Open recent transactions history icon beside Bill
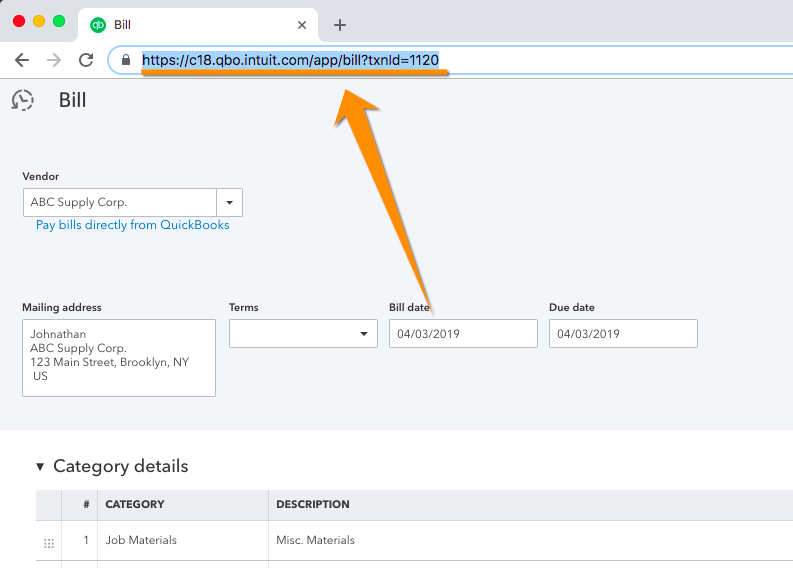This screenshot has width=793, height=569. pyautogui.click(x=23, y=100)
